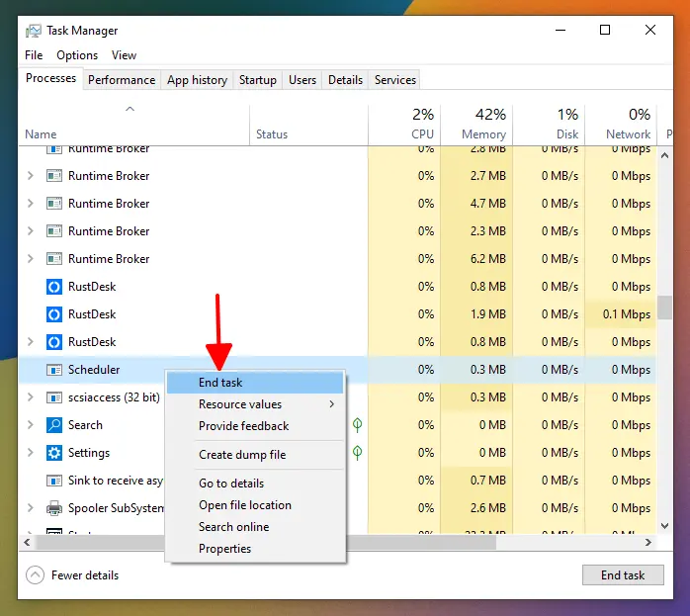
Task: Switch to the Services tab
Action: coord(395,80)
